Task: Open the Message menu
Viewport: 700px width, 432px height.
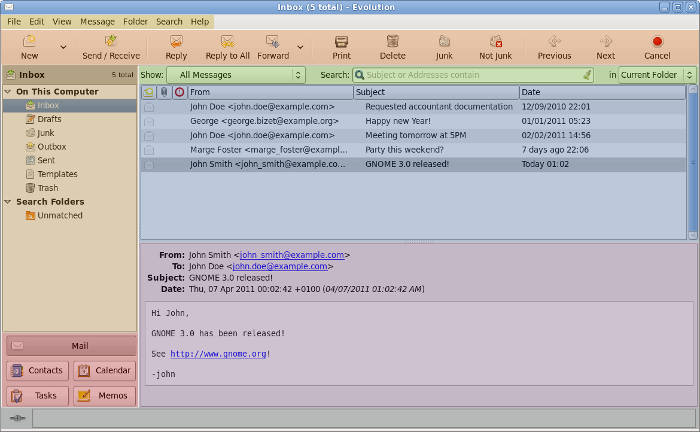Action: (x=97, y=21)
